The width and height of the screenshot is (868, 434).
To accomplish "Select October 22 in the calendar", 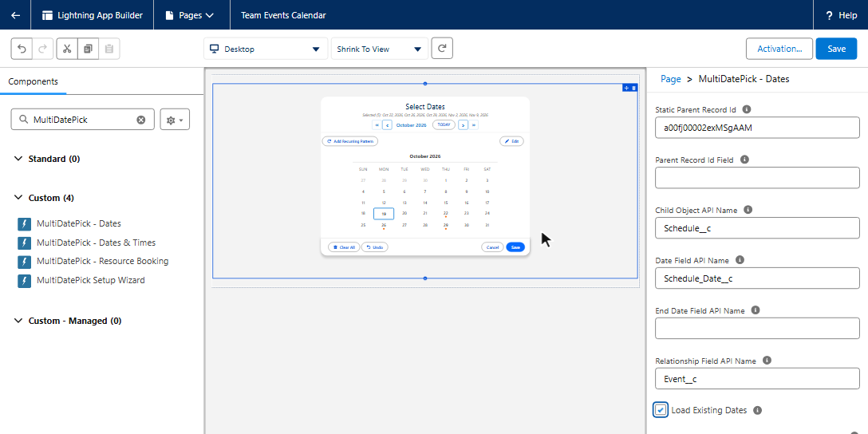I will (x=446, y=214).
